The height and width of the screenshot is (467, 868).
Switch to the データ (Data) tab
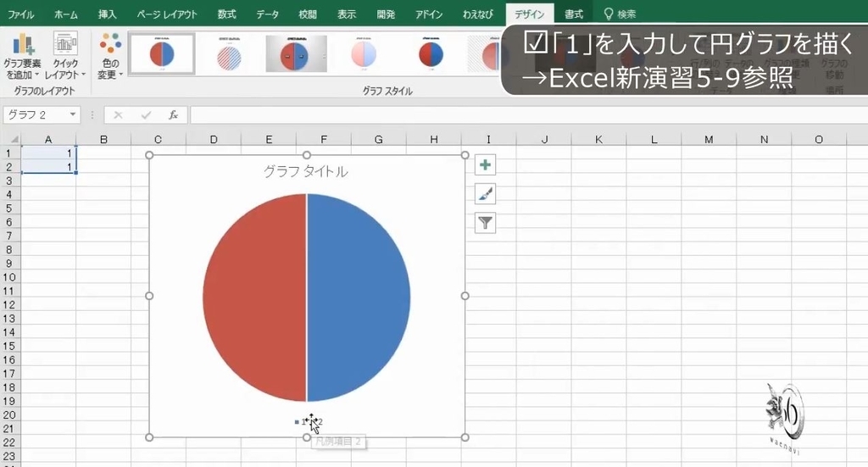click(267, 14)
